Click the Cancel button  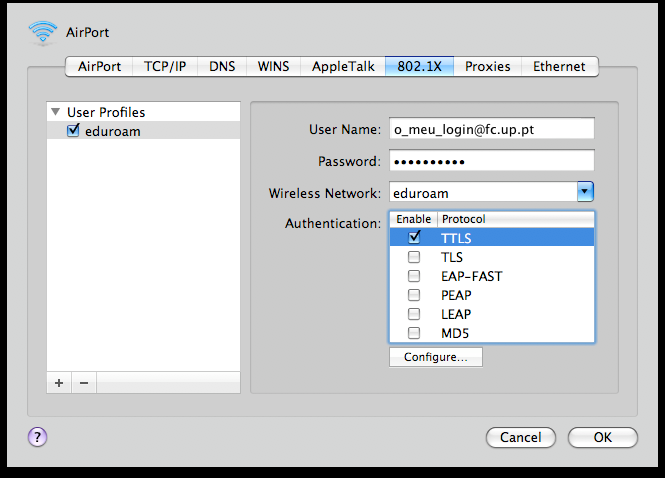[x=520, y=437]
